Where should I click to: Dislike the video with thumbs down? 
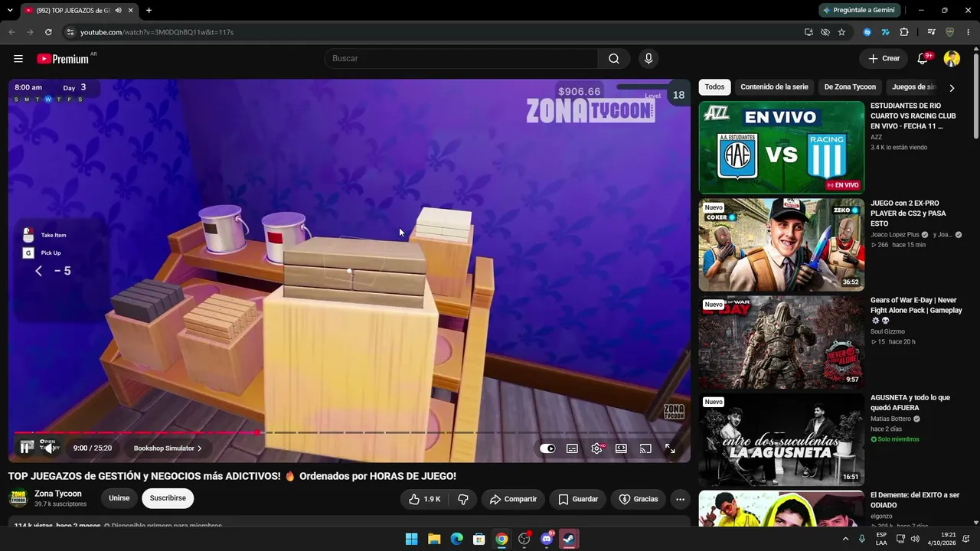click(x=463, y=499)
